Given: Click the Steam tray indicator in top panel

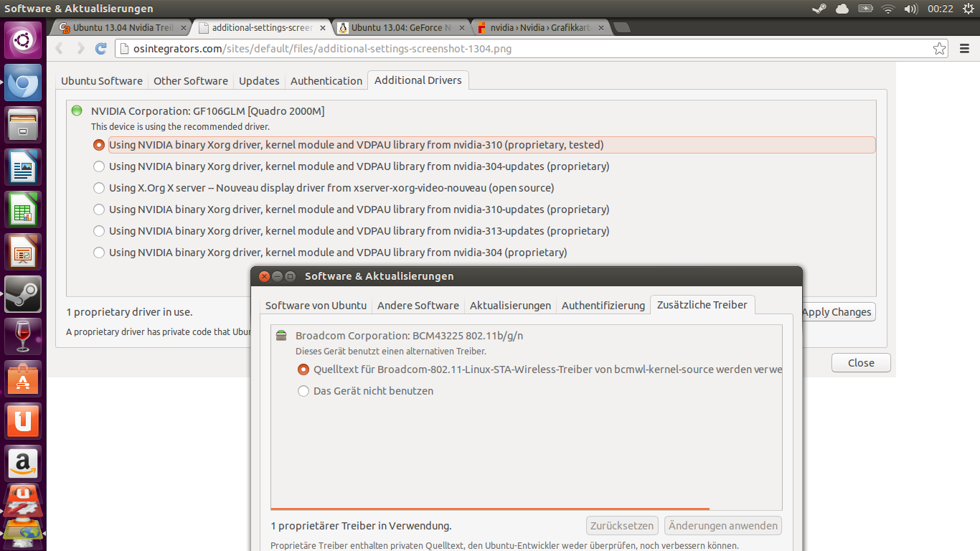Looking at the screenshot, I should point(819,9).
